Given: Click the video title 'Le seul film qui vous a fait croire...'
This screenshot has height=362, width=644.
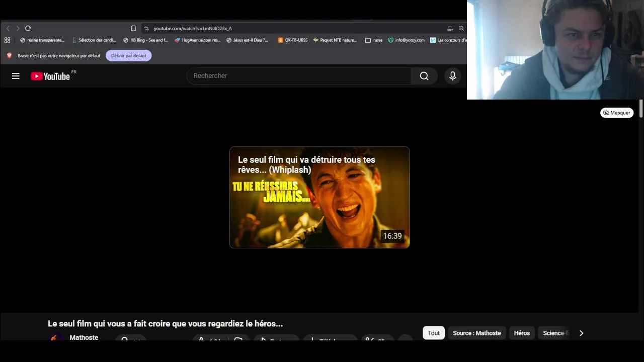Looking at the screenshot, I should click(x=165, y=324).
